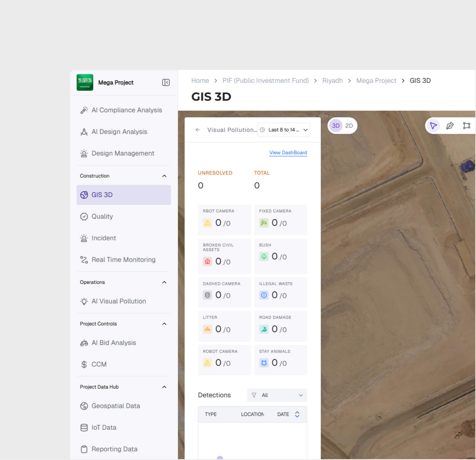Image resolution: width=476 pixels, height=460 pixels.
Task: Go to Home via the breadcrumb
Action: coord(200,80)
